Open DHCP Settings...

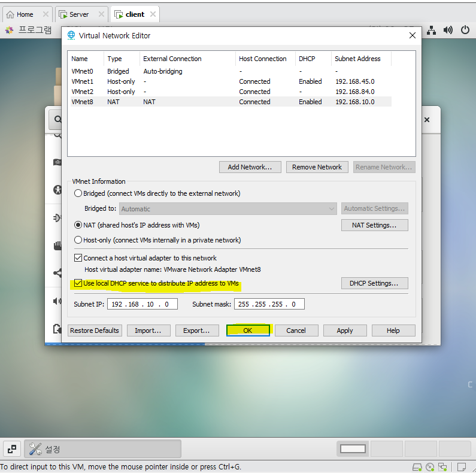point(375,283)
